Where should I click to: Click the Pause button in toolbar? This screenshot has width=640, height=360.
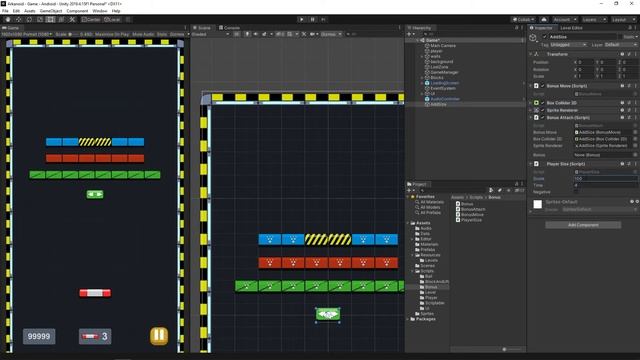313,19
